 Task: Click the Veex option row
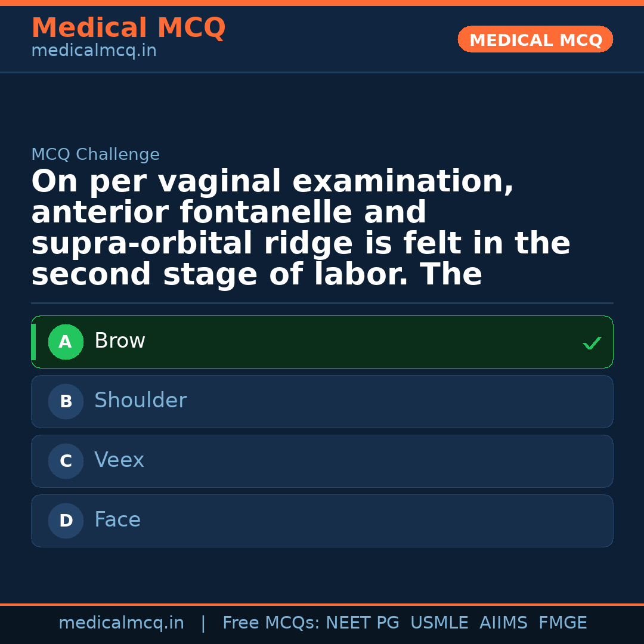(x=322, y=461)
